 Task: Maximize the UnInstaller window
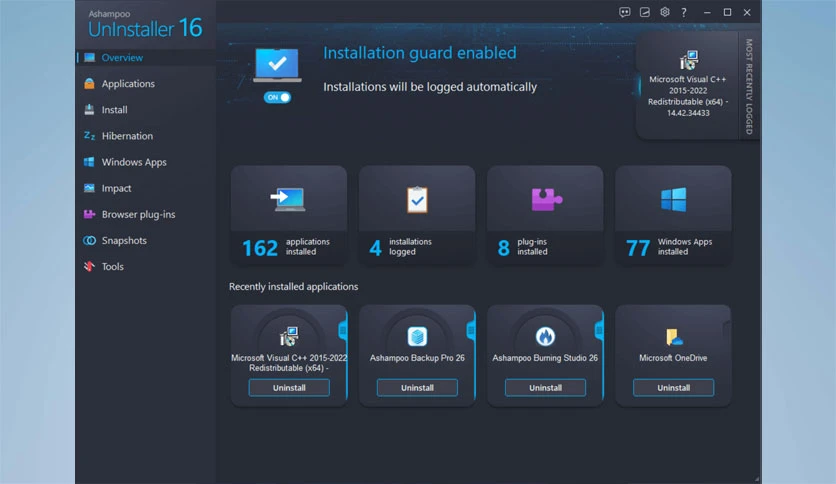(727, 12)
